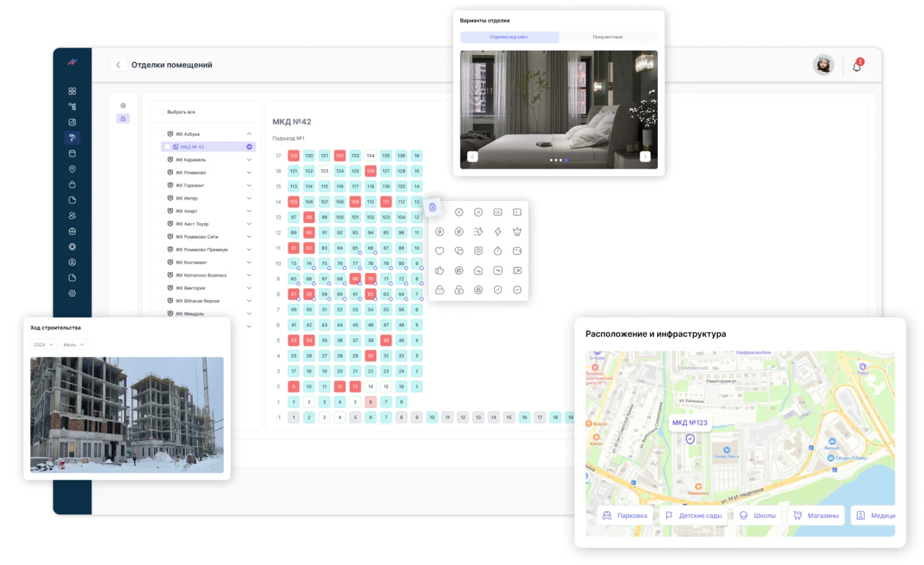Select red apartment cell 129 on floor 17
Screen dimensions: 924x565
pos(293,156)
